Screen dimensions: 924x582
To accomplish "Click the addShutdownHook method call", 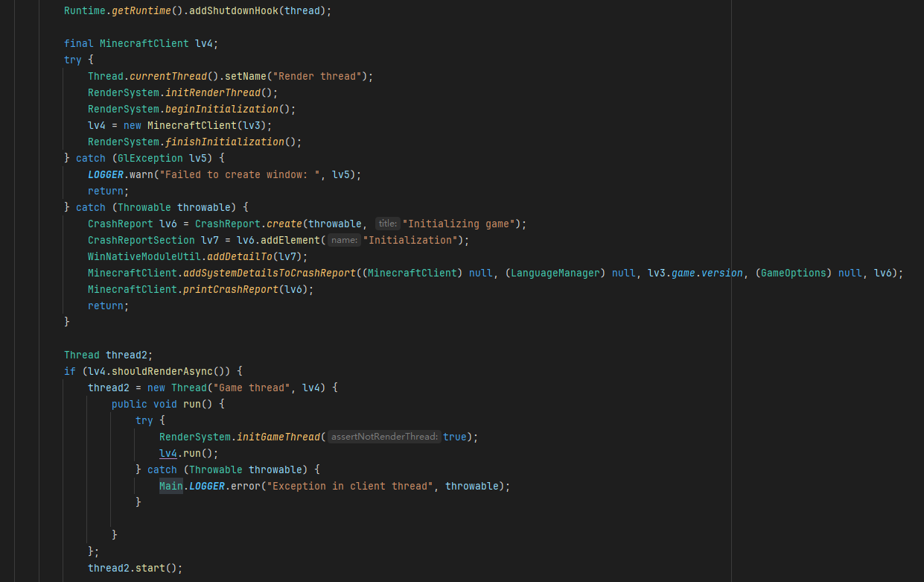I will [x=233, y=11].
